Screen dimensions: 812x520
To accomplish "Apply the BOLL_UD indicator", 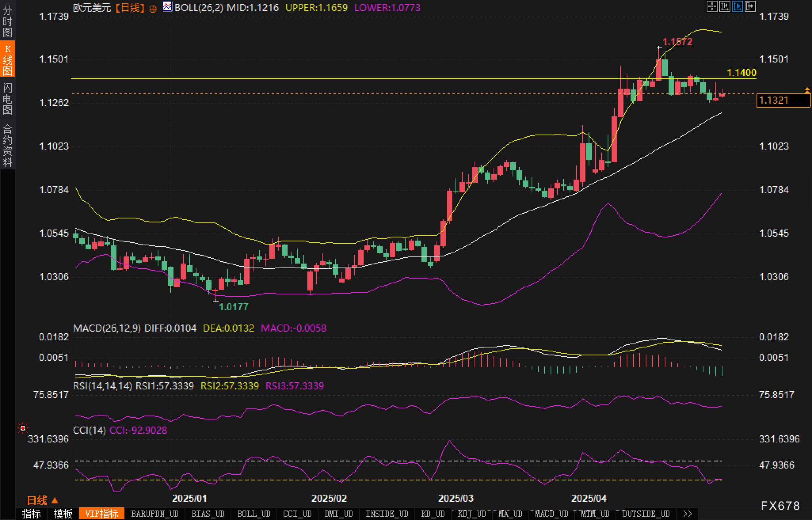I will (254, 514).
